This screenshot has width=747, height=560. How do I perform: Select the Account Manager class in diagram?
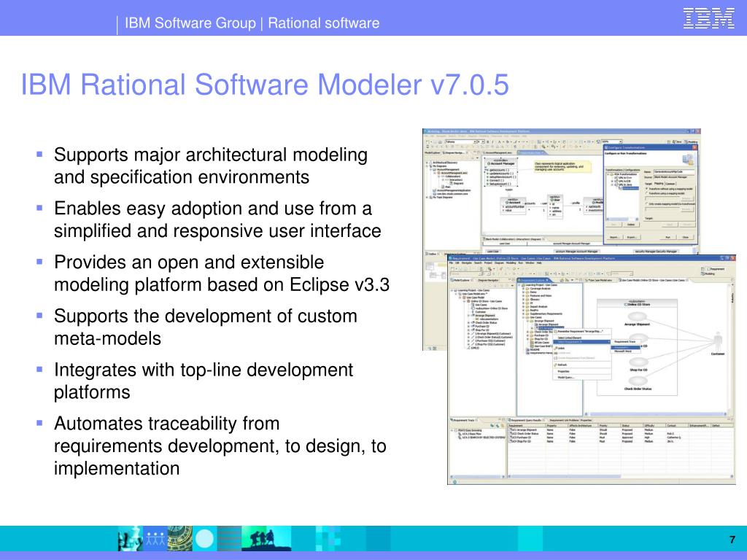[501, 172]
